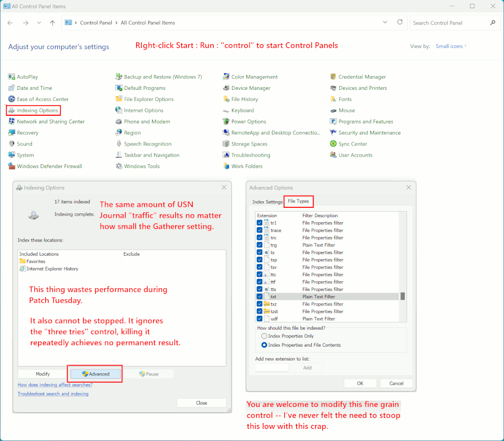Uncheck the txt extension checkbox
Viewport: 504px width, 441px height.
coord(259,297)
